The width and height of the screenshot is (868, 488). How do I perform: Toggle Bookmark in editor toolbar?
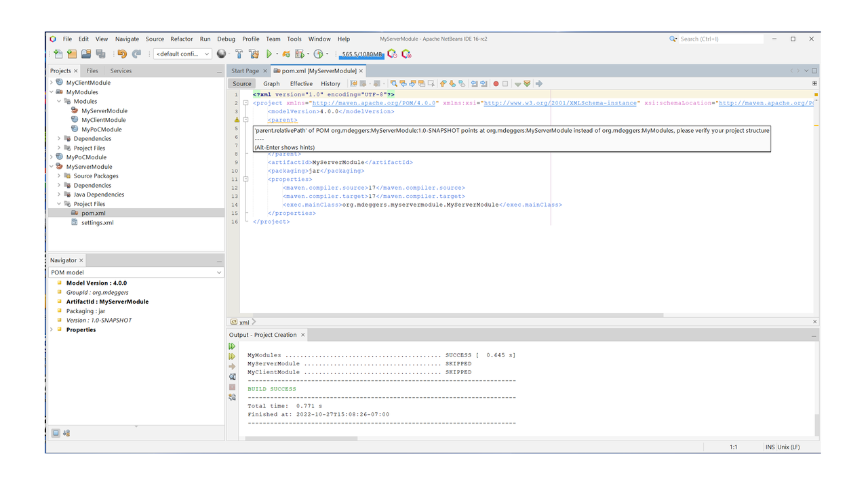click(462, 83)
